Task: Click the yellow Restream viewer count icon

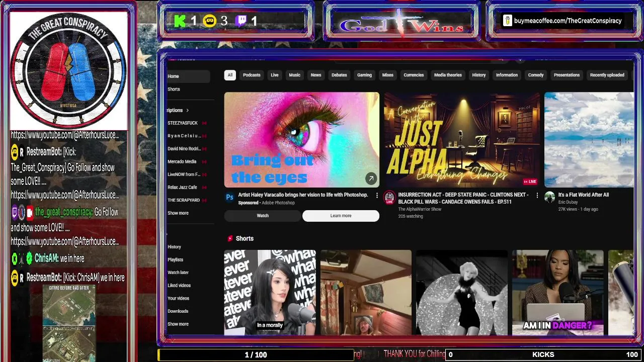Action: coord(209,21)
